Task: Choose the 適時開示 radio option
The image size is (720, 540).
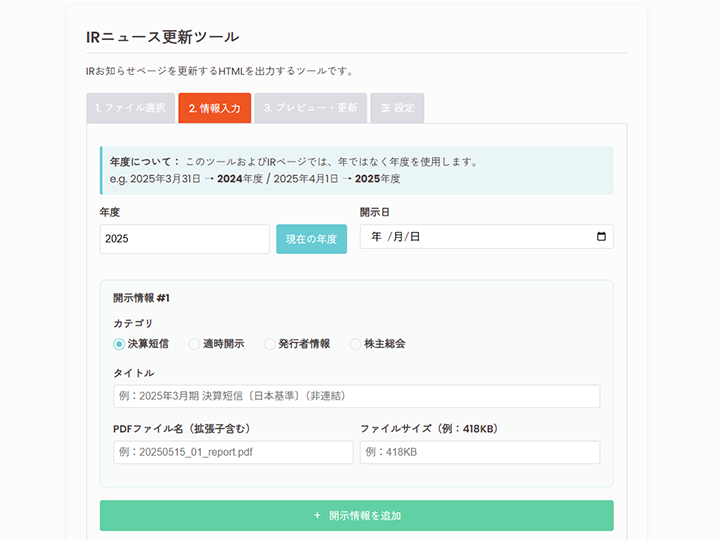Action: 194,344
